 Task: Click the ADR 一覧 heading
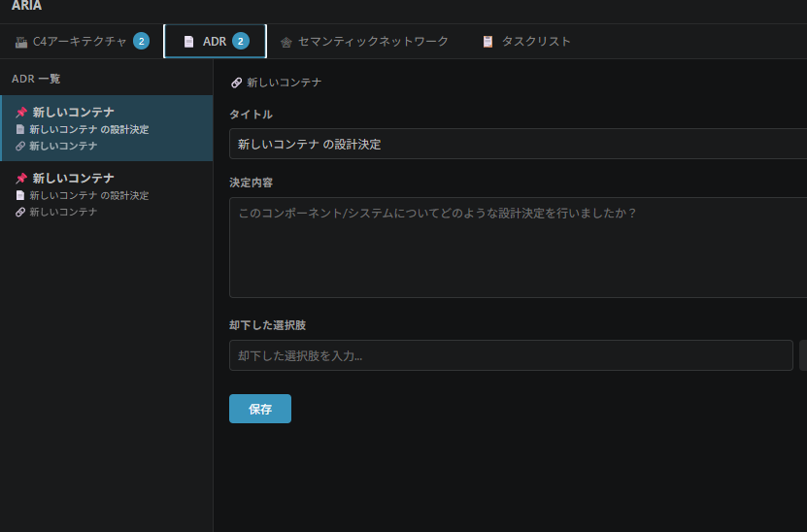[x=36, y=79]
